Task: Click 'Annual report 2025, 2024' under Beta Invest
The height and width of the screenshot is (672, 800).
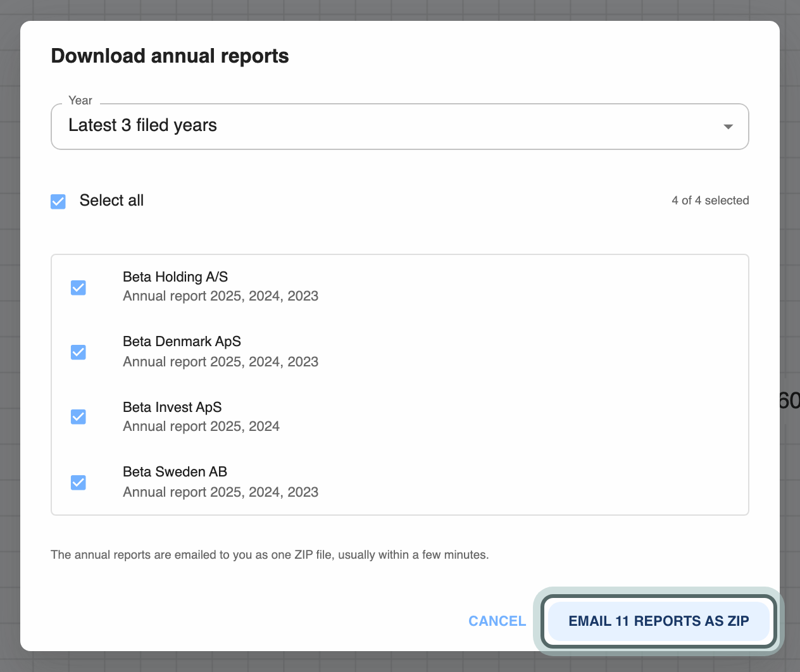Action: pyautogui.click(x=201, y=426)
